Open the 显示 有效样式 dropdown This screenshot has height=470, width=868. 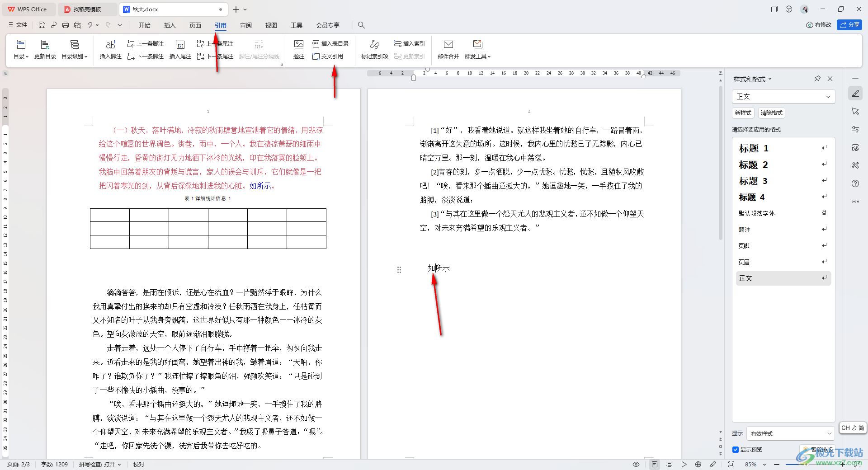pyautogui.click(x=790, y=433)
